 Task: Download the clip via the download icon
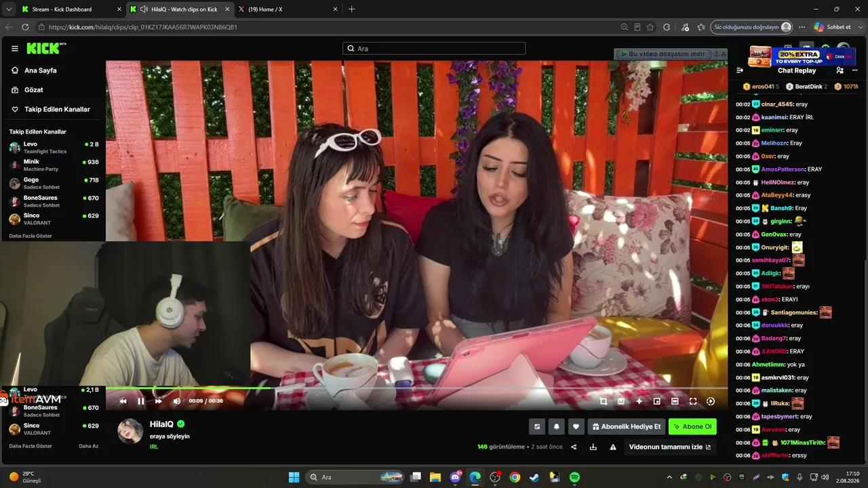[x=593, y=447]
